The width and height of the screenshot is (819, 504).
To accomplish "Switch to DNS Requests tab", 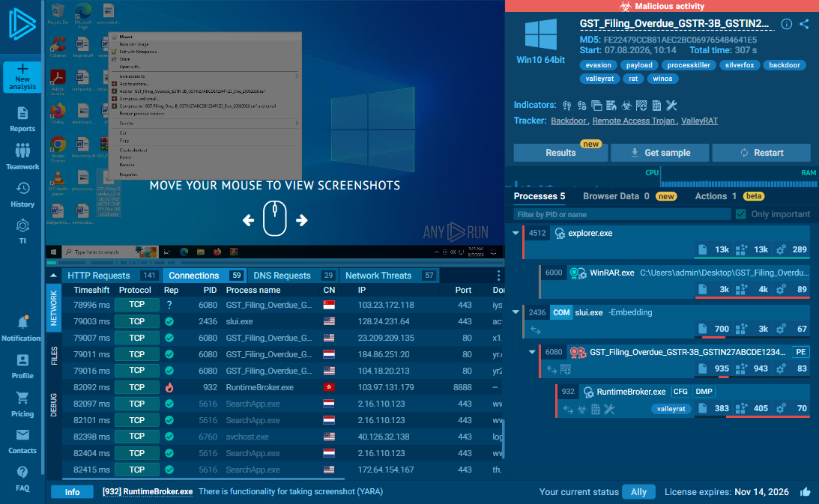I will (293, 276).
